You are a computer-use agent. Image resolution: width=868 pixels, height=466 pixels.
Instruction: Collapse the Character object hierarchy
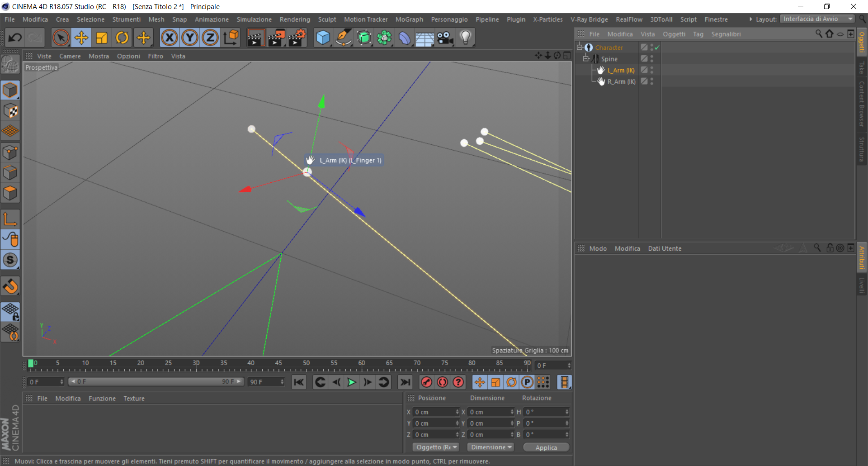[x=579, y=47]
